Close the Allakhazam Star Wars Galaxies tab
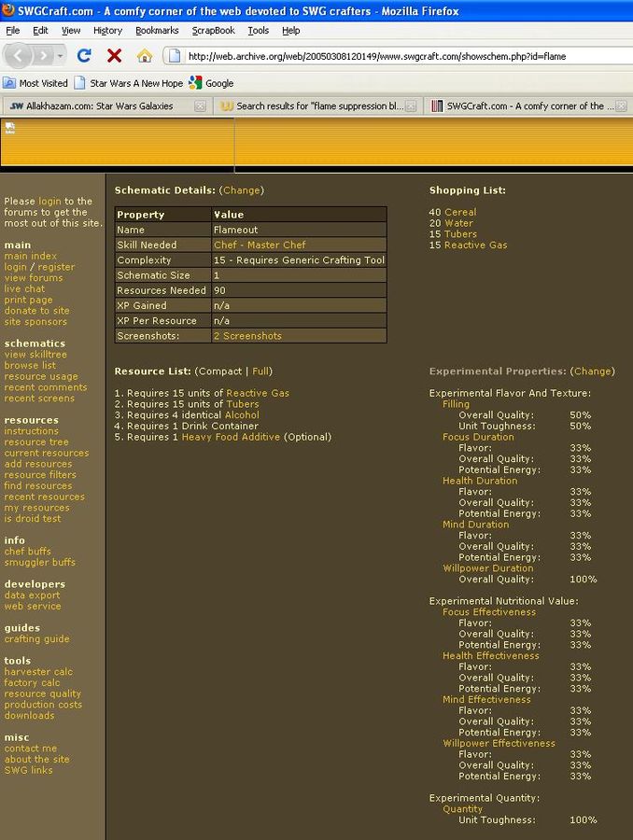The height and width of the screenshot is (840, 633). pyautogui.click(x=200, y=106)
